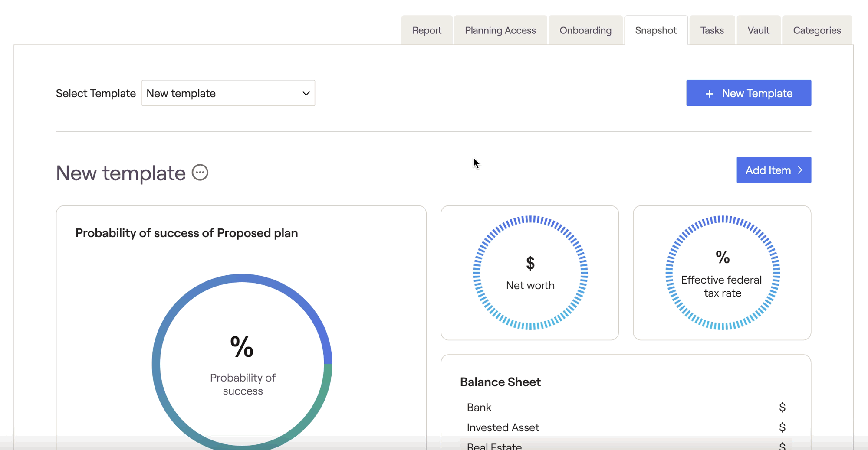
Task: Click the chevron arrow on Add Item button
Action: point(800,170)
